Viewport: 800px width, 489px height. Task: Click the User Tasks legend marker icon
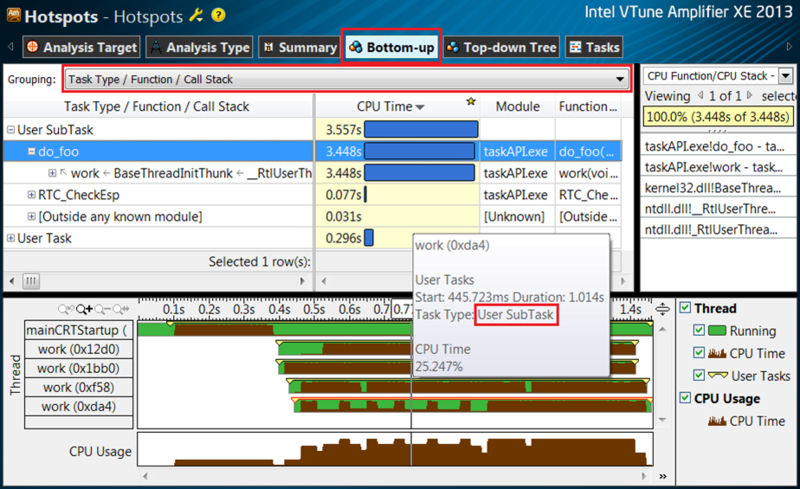(x=718, y=376)
